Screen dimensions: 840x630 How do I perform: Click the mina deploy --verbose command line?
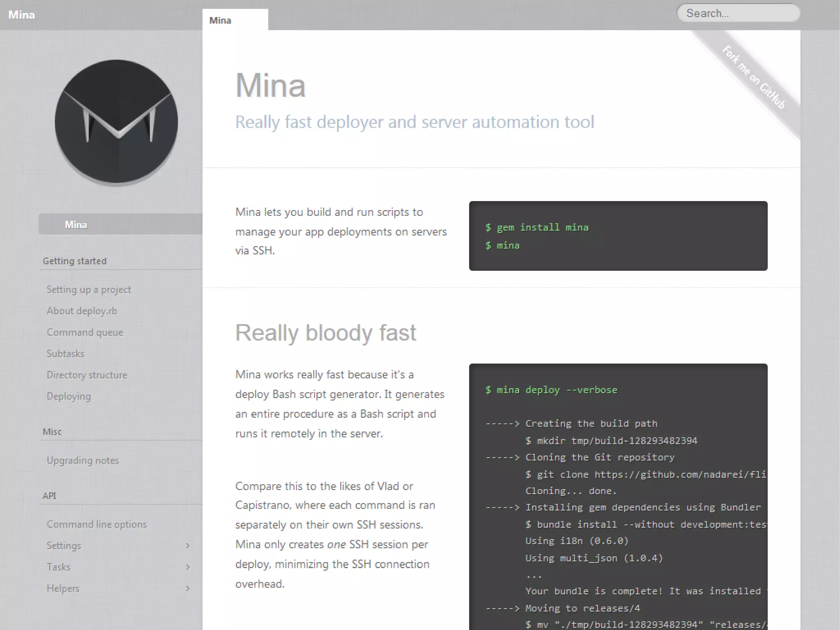[x=551, y=390]
